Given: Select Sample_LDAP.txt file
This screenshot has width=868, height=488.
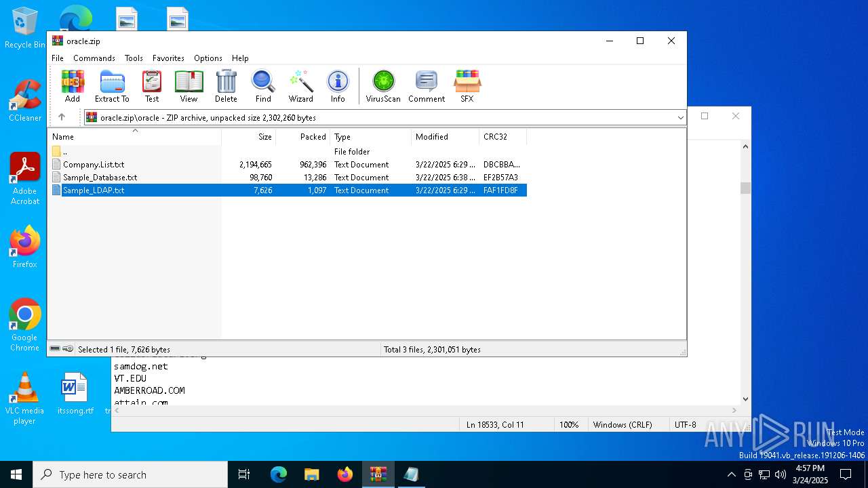Looking at the screenshot, I should coord(288,190).
